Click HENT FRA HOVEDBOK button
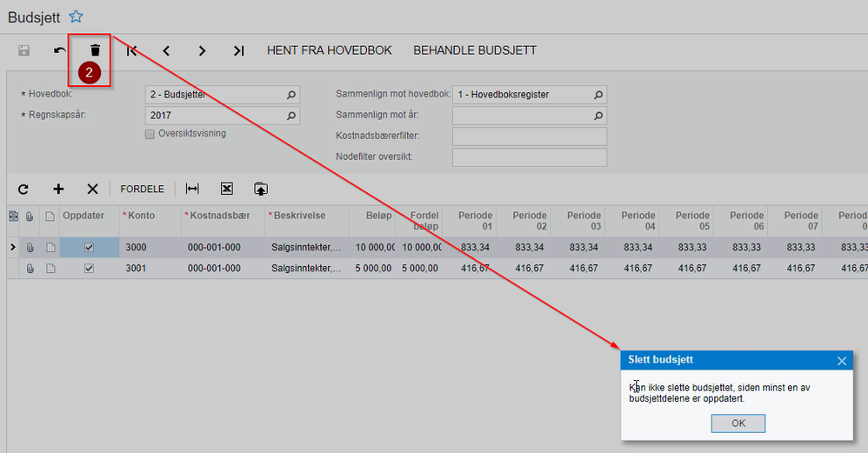The width and height of the screenshot is (868, 453). click(330, 50)
